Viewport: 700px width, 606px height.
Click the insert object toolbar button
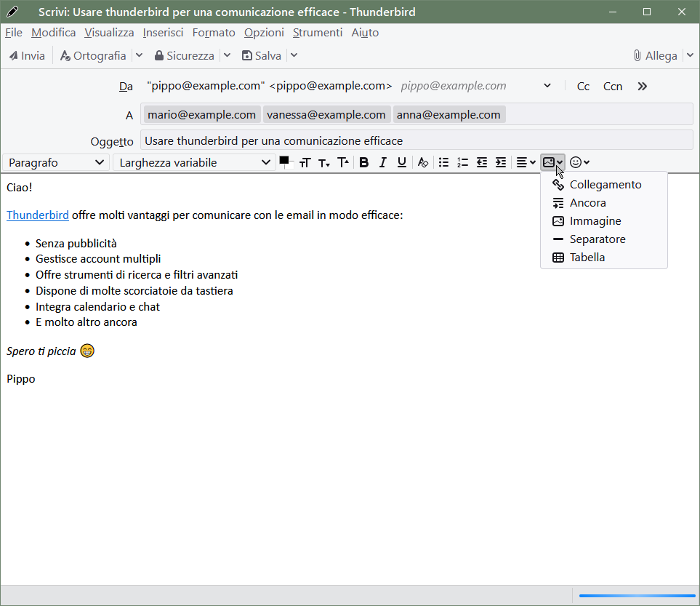[552, 163]
